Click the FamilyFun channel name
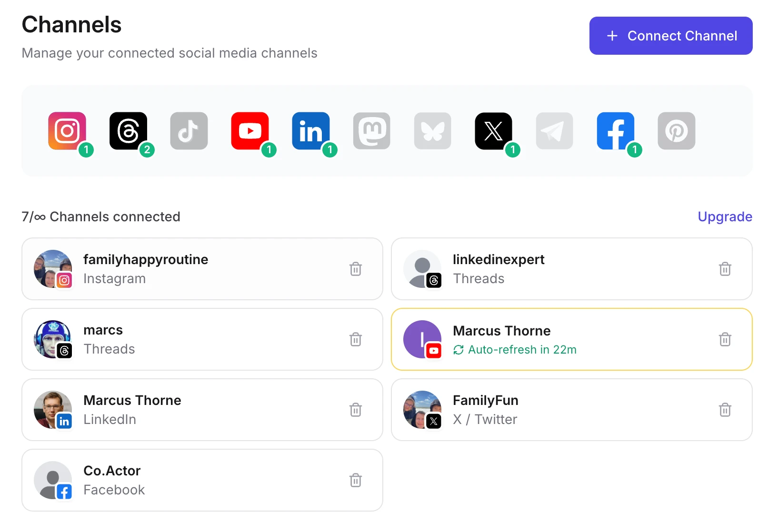Screen dimensions: 778x532 (x=486, y=401)
